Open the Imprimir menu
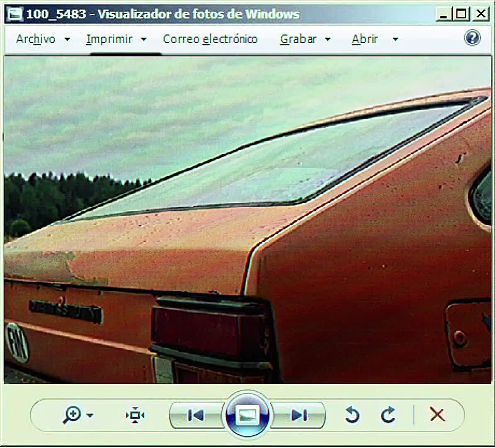 coord(109,39)
